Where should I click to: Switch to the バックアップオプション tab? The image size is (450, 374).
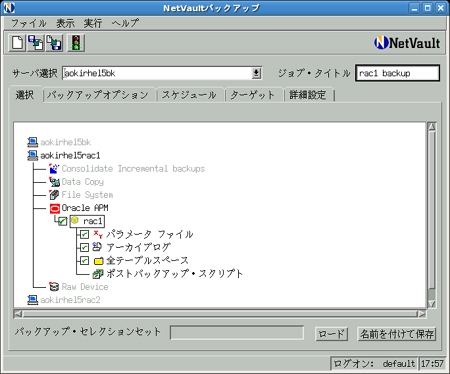coord(98,95)
